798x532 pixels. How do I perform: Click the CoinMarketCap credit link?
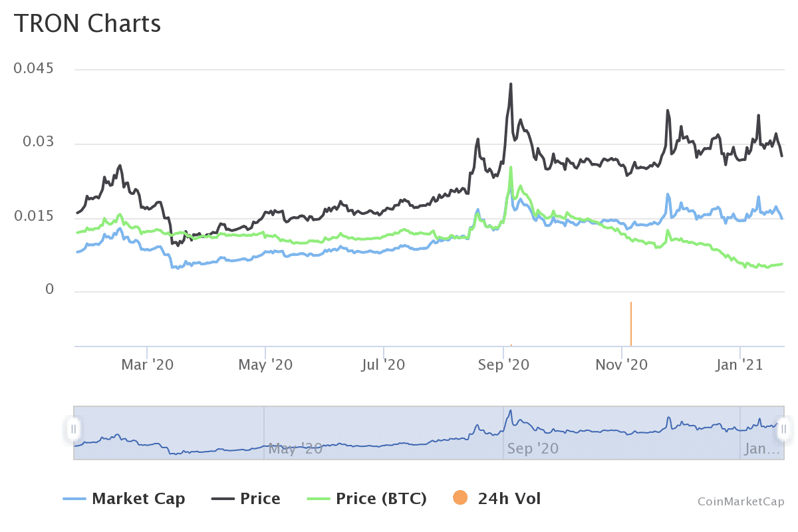tap(741, 501)
